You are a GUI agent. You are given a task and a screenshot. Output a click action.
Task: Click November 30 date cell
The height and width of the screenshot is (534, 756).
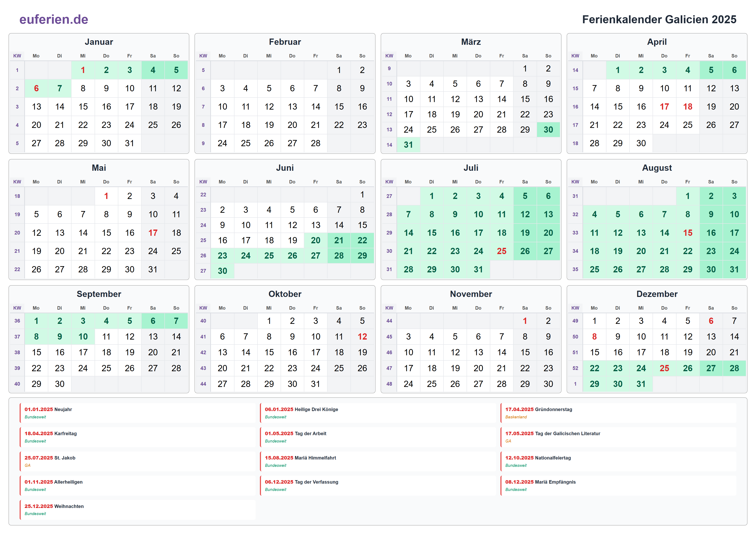tap(548, 384)
